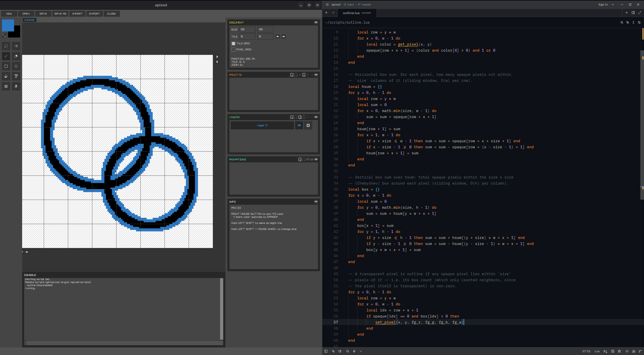Click the SAVE AS button
This screenshot has height=355, width=644.
coord(60,14)
